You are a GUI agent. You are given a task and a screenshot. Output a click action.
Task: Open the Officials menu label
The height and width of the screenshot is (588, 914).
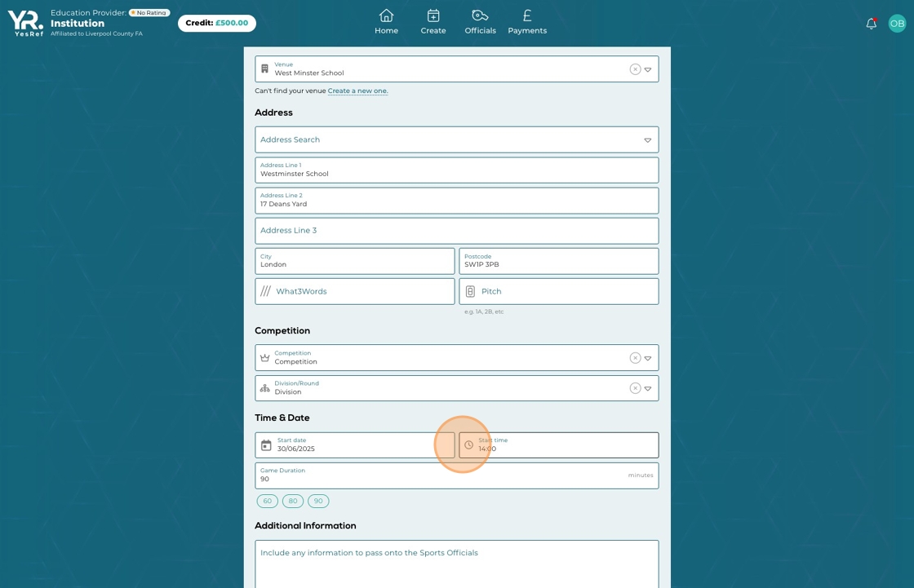[x=481, y=30]
